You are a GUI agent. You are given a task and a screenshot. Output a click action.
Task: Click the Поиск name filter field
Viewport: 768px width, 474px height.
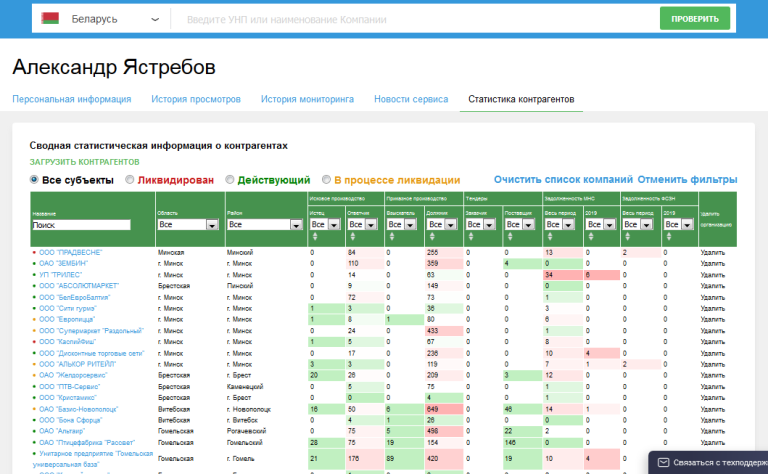coord(81,225)
